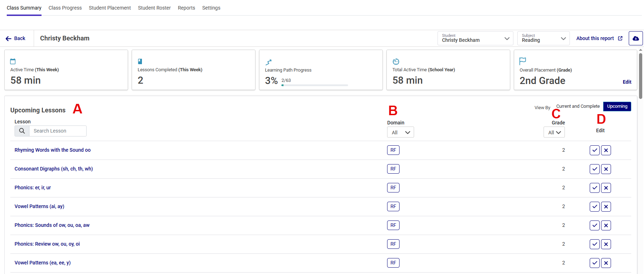The width and height of the screenshot is (644, 274).
Task: Open the About this report link
Action: [x=599, y=38]
